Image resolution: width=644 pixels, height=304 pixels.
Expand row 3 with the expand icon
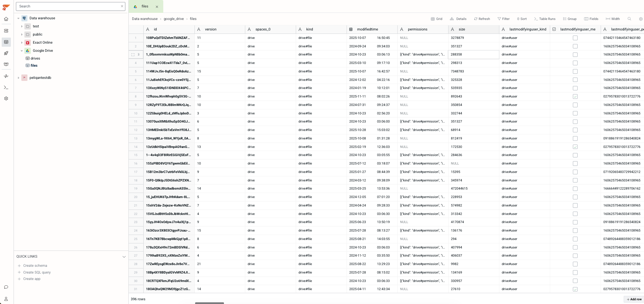click(133, 55)
